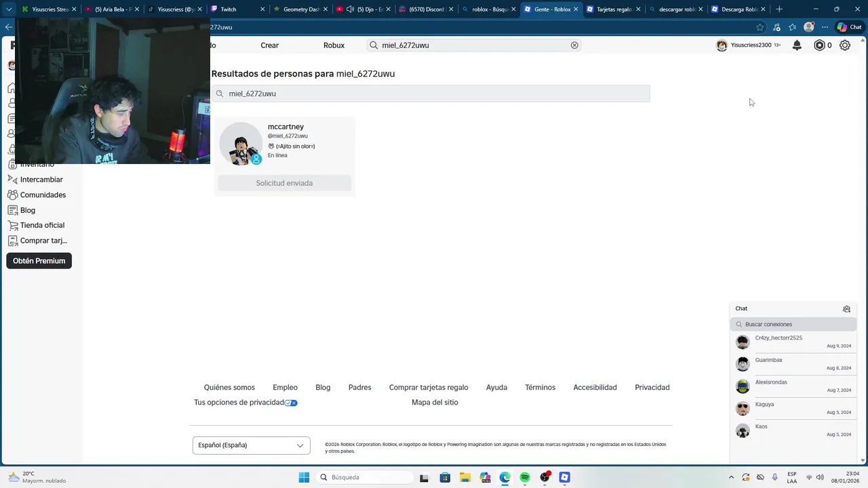This screenshot has height=488, width=868.
Task: Open Privacidad footer link
Action: [x=652, y=388]
